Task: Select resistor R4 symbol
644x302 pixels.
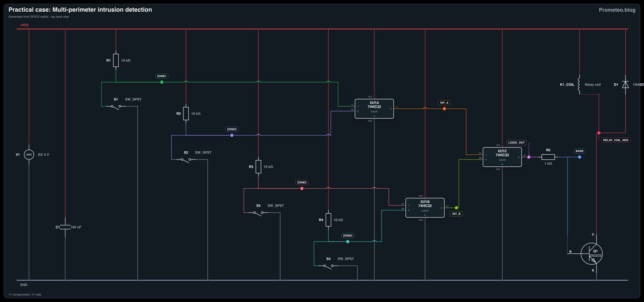Action: (x=328, y=220)
